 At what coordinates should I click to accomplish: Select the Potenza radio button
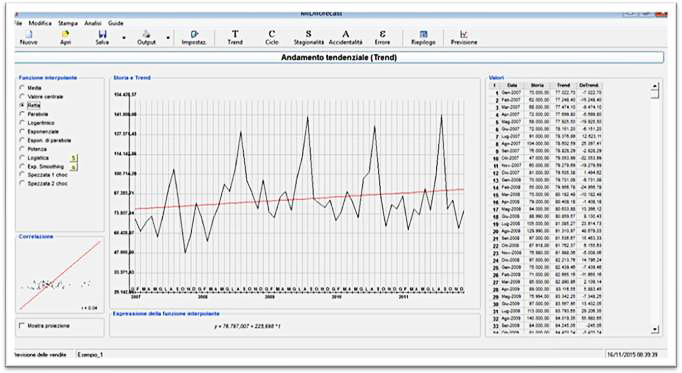(22, 149)
